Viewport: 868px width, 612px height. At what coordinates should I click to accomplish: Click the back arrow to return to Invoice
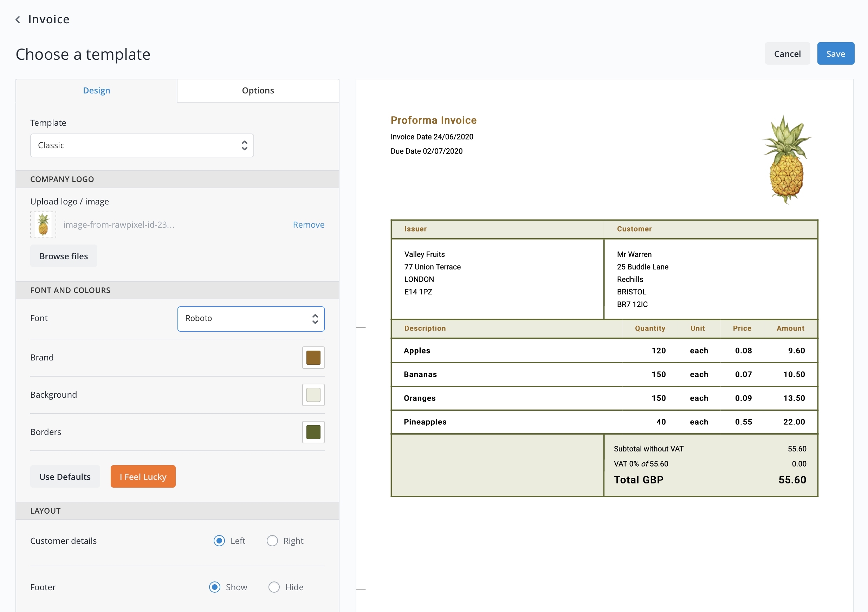pos(19,19)
